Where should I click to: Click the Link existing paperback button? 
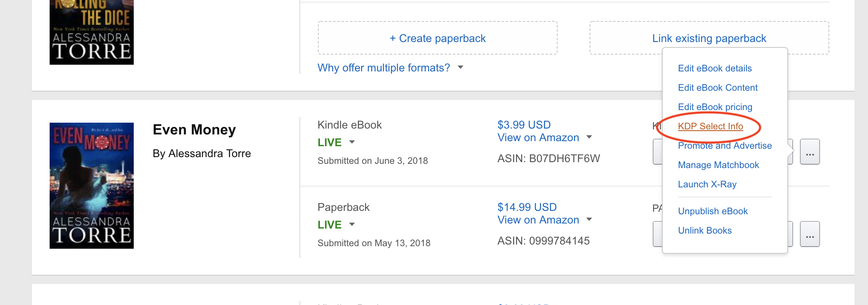pos(709,38)
